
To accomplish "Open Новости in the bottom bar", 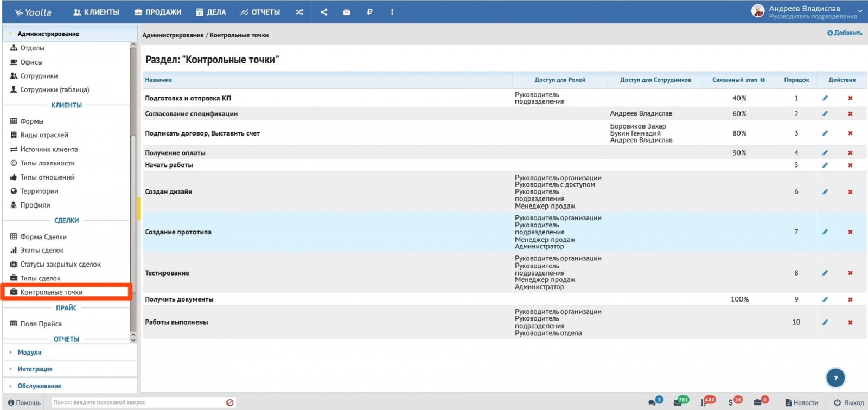I will 802,402.
